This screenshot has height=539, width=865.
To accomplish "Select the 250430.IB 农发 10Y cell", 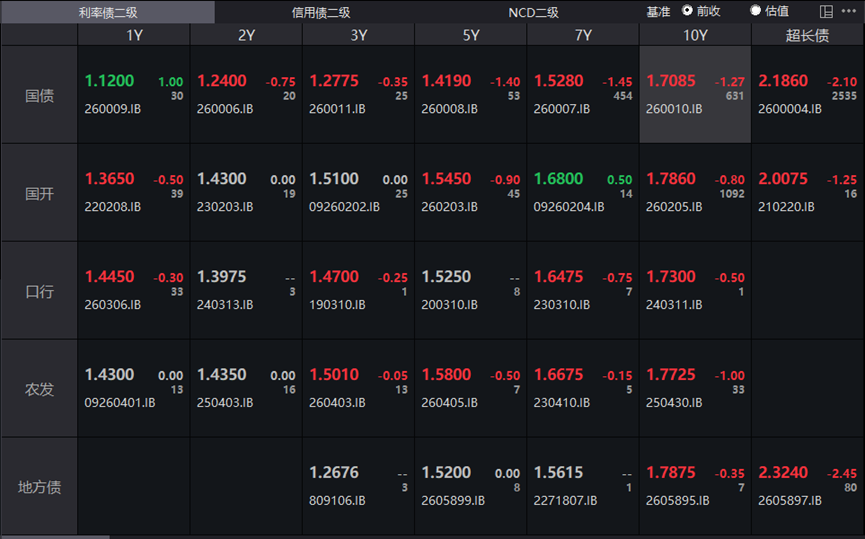I will pos(695,388).
